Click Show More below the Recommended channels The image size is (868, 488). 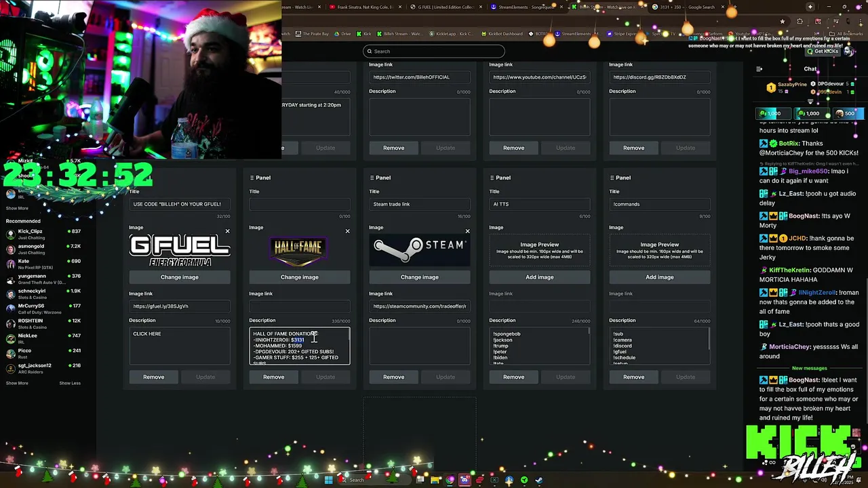coord(17,383)
